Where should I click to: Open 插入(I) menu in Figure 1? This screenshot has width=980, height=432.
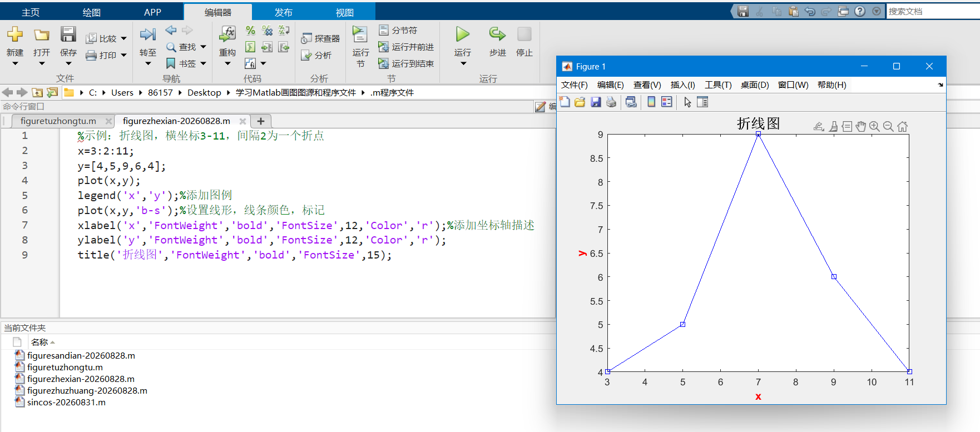682,85
